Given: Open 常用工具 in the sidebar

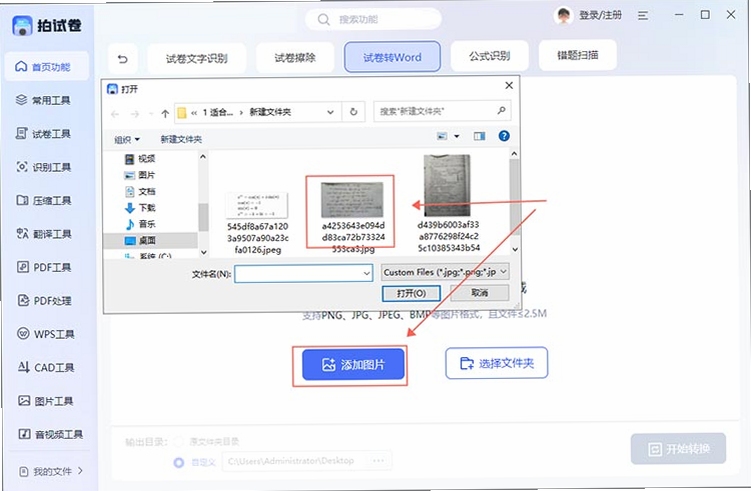Looking at the screenshot, I should point(46,100).
